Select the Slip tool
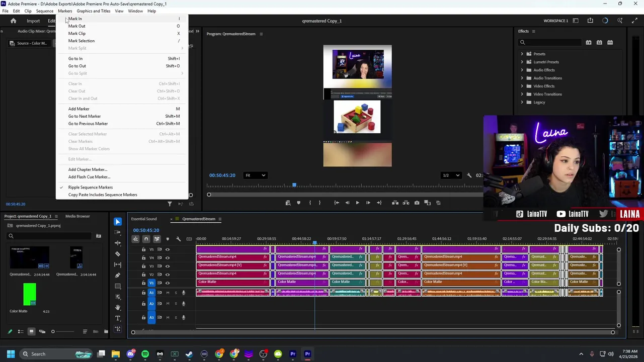 click(118, 264)
